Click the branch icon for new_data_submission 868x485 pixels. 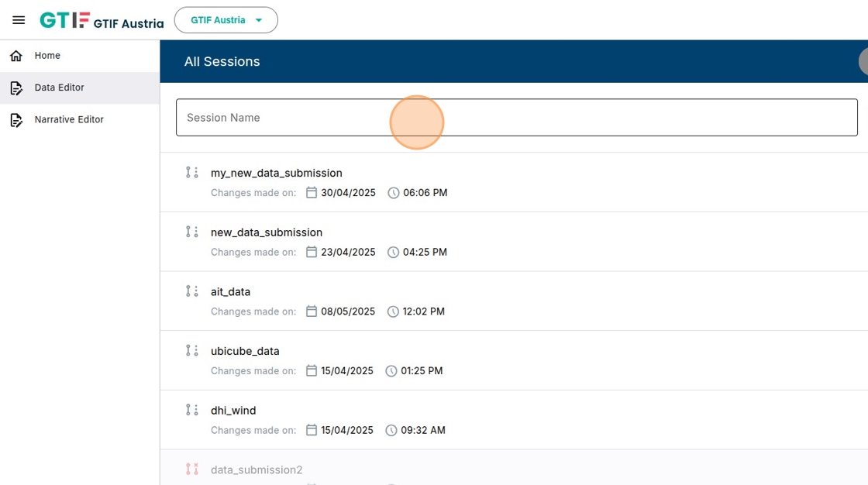[x=191, y=232]
